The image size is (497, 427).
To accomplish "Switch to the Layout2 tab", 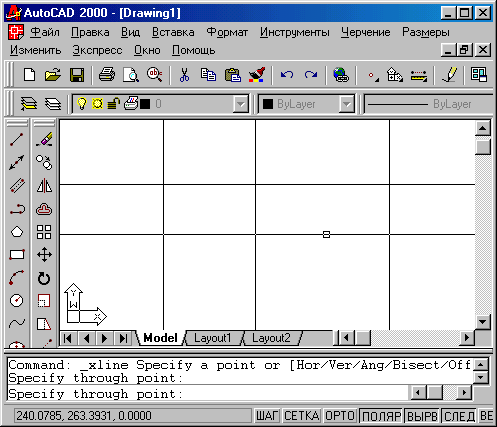I will click(271, 338).
